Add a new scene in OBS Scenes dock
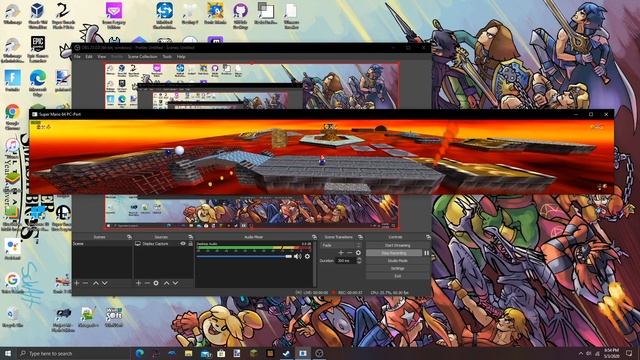 coord(77,283)
